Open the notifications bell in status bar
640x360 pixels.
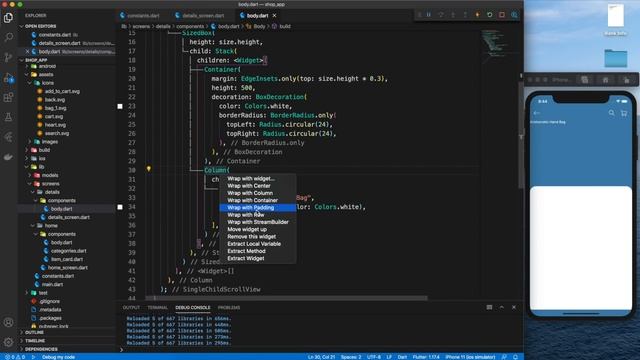(516, 357)
